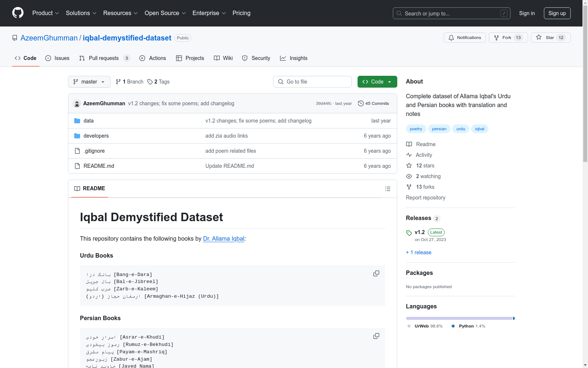Click the UrWeb language bar segment
This screenshot has width=588, height=368.
tap(459, 318)
